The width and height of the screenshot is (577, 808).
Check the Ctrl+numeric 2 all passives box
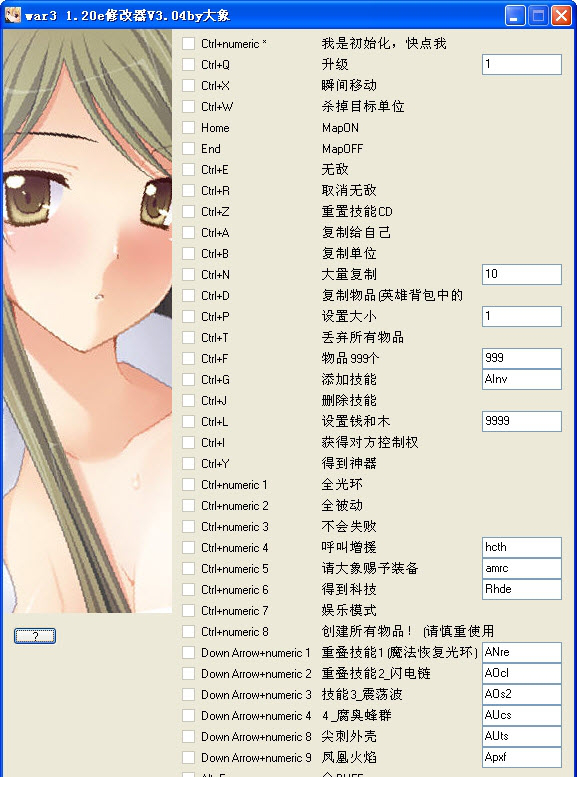tap(189, 506)
